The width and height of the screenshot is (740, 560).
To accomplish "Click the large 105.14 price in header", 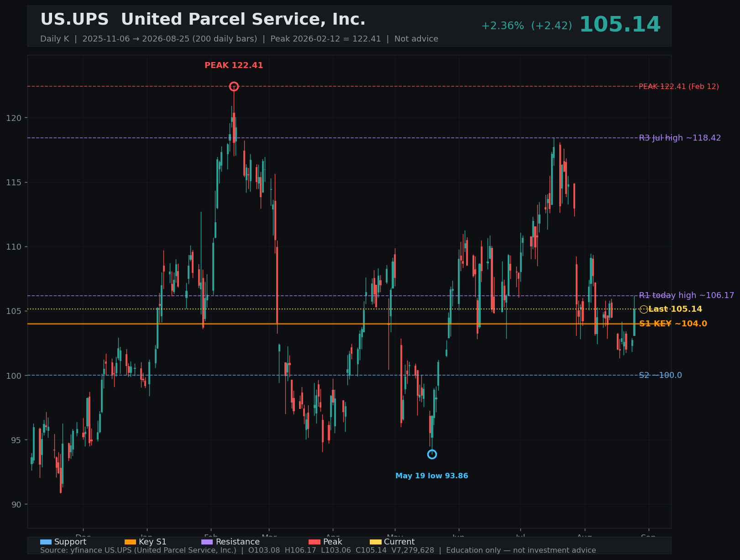I will 619,25.
